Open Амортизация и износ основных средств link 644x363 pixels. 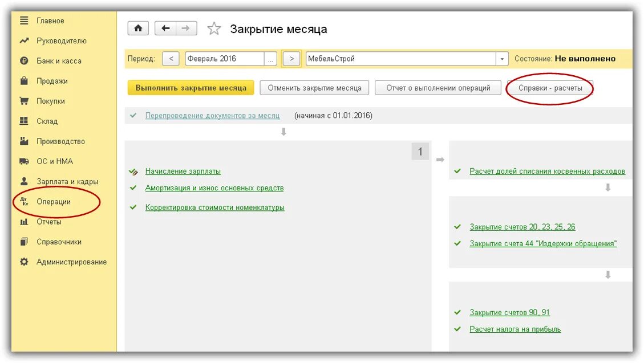click(214, 188)
